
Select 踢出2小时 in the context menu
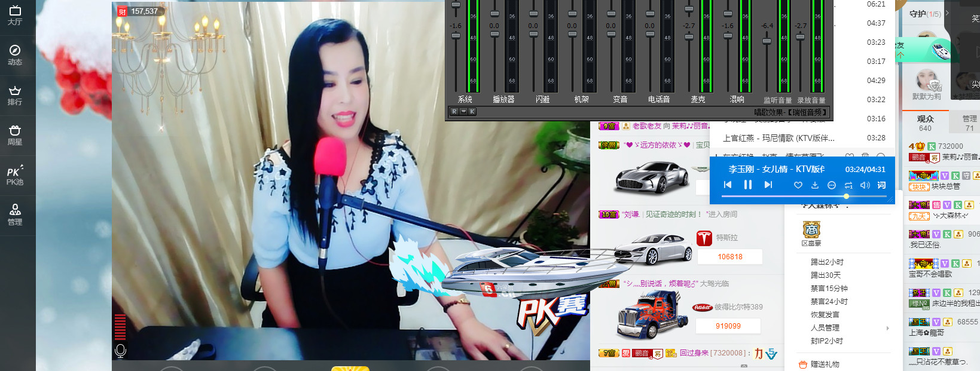tap(827, 262)
